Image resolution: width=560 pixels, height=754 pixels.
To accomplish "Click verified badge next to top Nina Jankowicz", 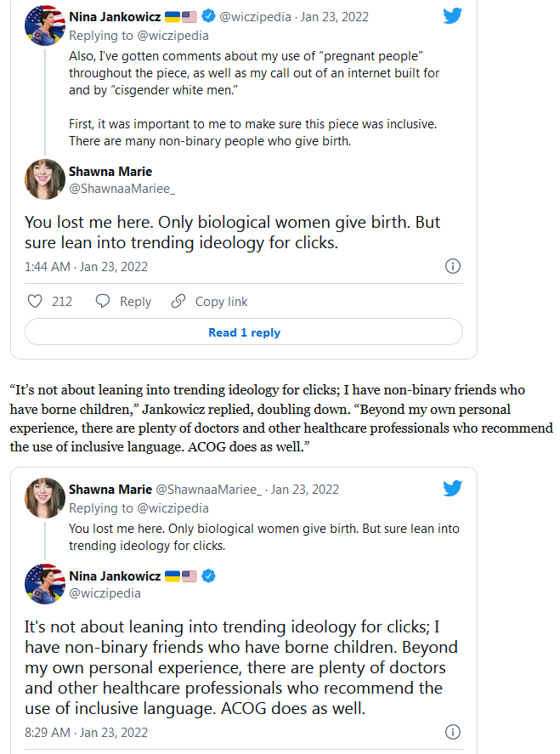I will (x=208, y=16).
